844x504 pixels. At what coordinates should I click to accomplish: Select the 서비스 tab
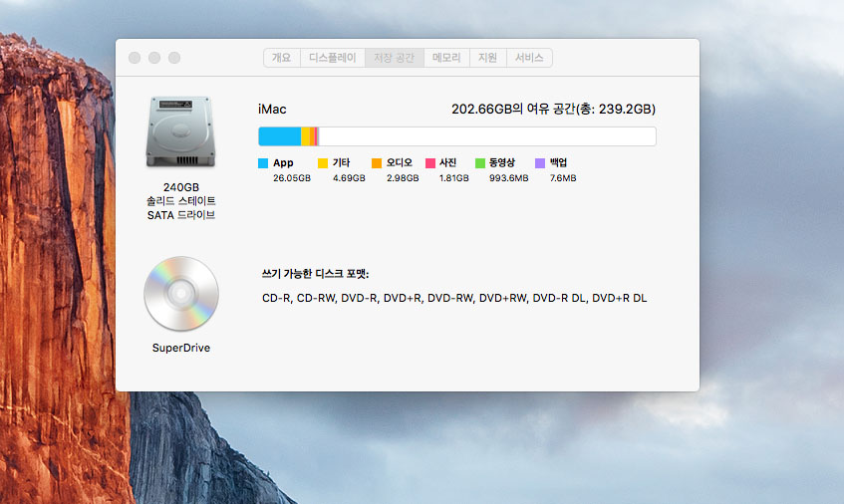point(529,58)
